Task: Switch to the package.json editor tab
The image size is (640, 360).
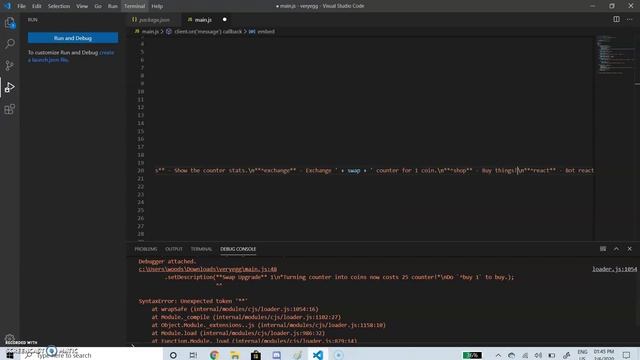Action: tap(154, 20)
